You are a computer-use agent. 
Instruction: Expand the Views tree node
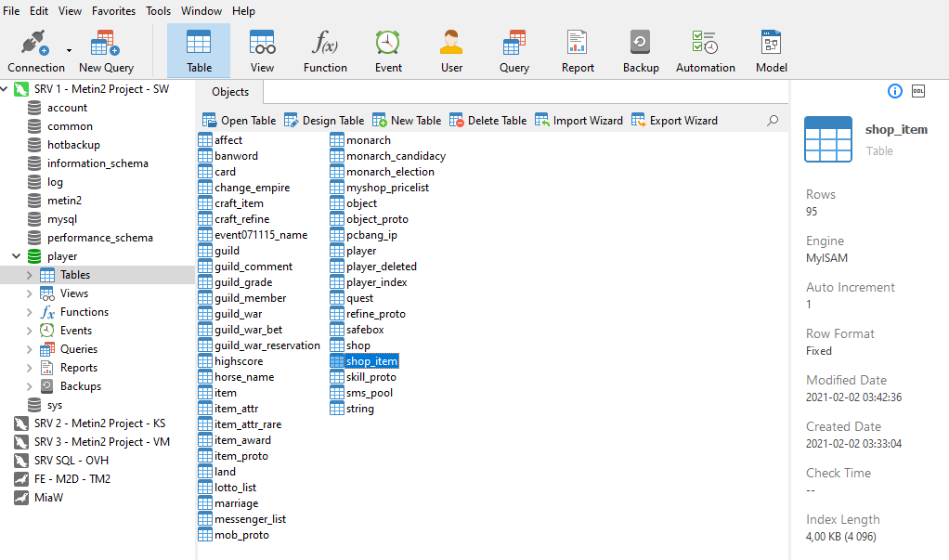29,293
